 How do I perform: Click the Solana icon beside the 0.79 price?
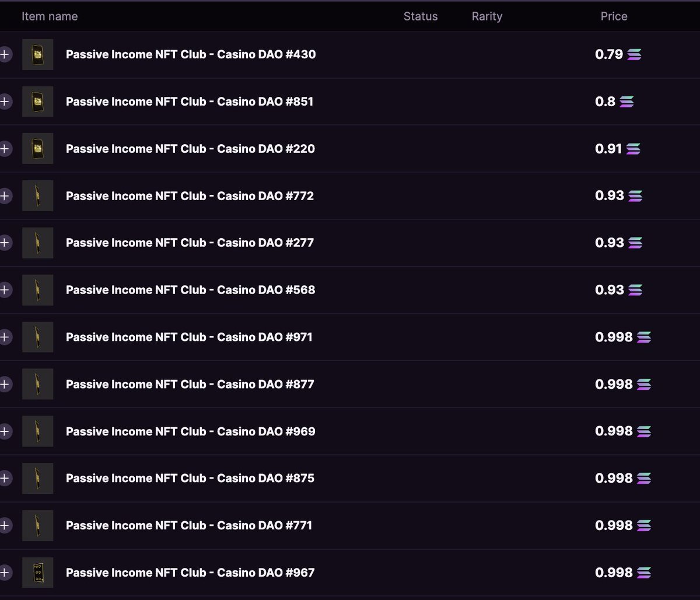click(x=634, y=55)
